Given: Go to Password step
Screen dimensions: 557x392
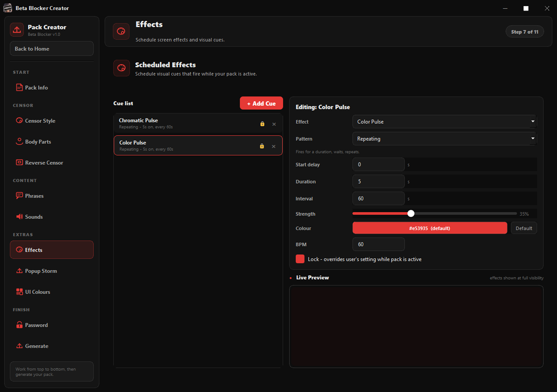Looking at the screenshot, I should click(52, 325).
